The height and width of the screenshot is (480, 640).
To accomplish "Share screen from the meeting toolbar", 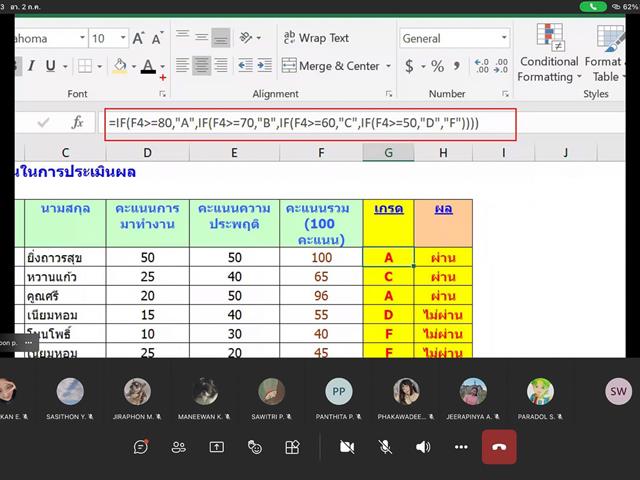I will pyautogui.click(x=216, y=447).
